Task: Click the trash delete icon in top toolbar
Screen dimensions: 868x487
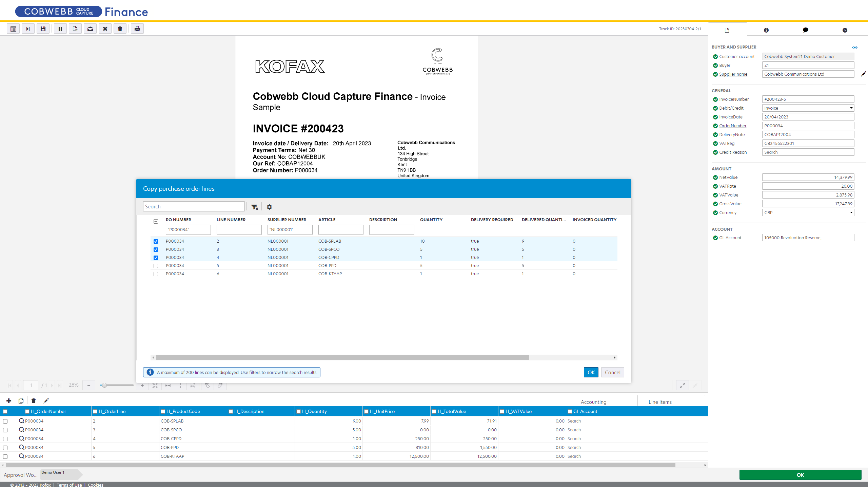Action: tap(120, 29)
